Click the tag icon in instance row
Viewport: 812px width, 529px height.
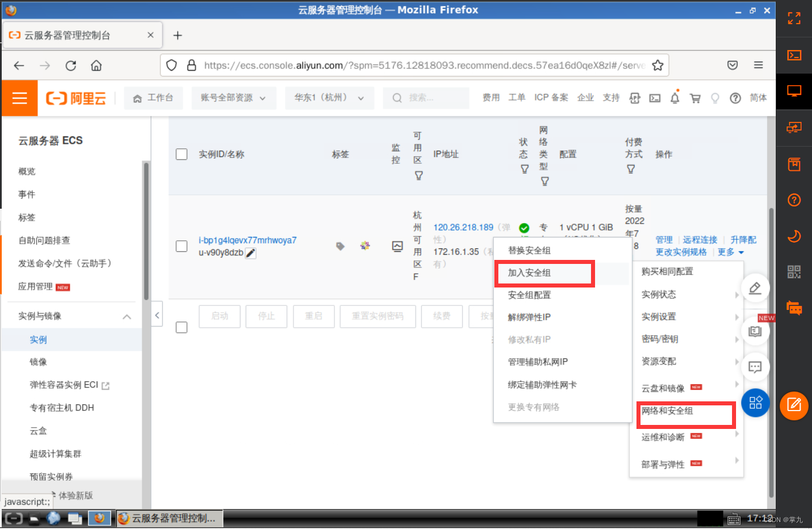point(340,246)
